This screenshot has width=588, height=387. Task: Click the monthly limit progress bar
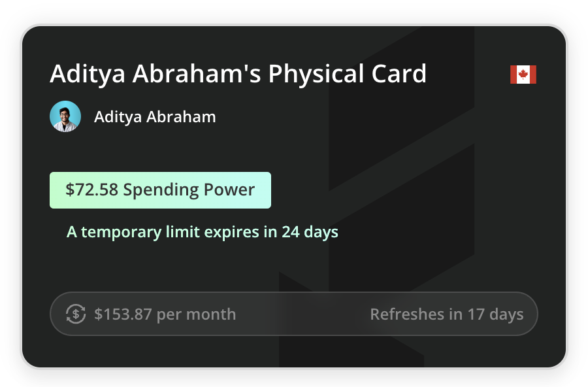point(294,314)
